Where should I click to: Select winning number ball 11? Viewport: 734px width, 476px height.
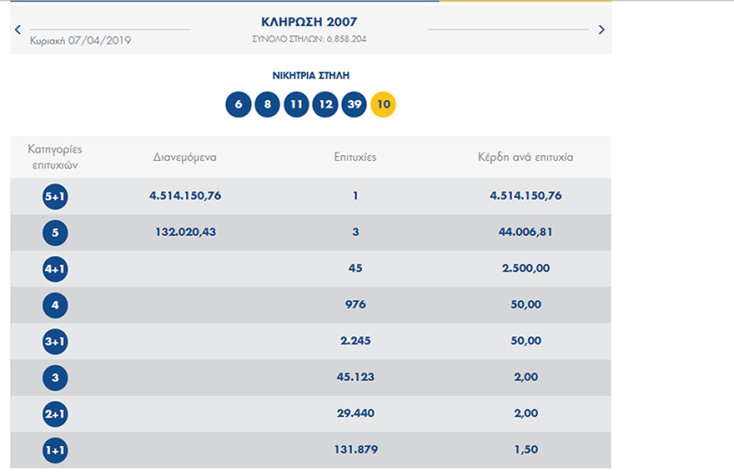[x=296, y=105]
